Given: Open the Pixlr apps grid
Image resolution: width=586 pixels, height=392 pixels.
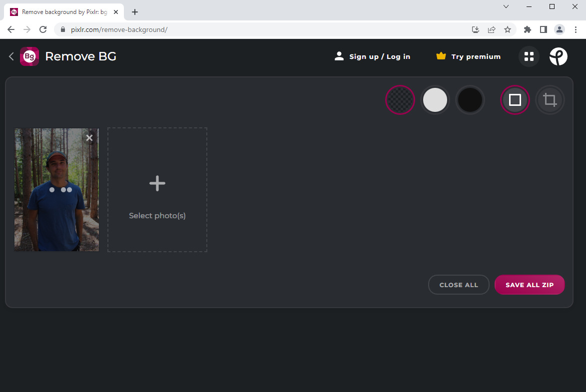Looking at the screenshot, I should coord(529,56).
